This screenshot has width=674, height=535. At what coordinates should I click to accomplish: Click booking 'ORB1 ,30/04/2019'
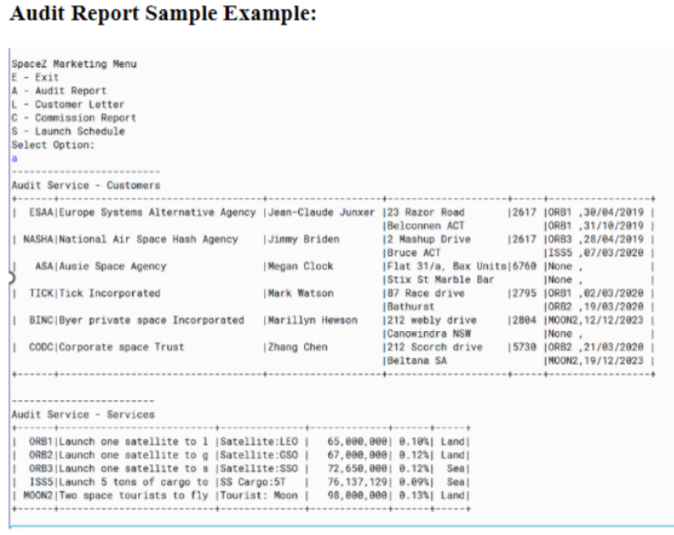coord(595,212)
